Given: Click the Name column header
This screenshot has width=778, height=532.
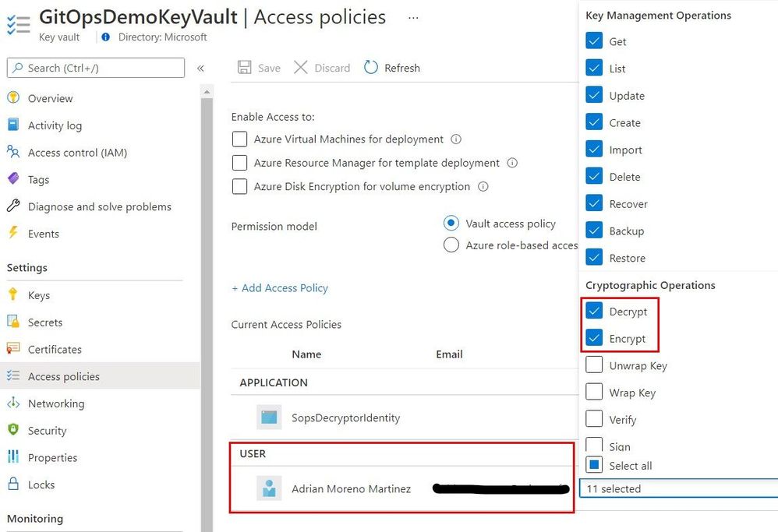Looking at the screenshot, I should pyautogui.click(x=306, y=354).
